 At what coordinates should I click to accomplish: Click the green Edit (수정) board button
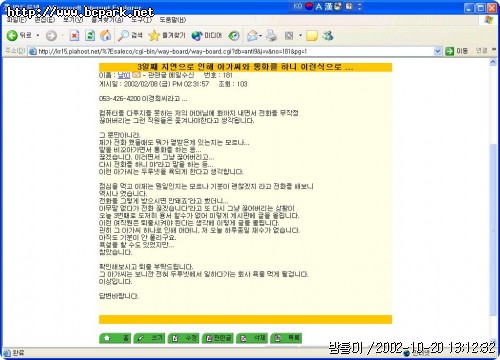[x=184, y=338]
